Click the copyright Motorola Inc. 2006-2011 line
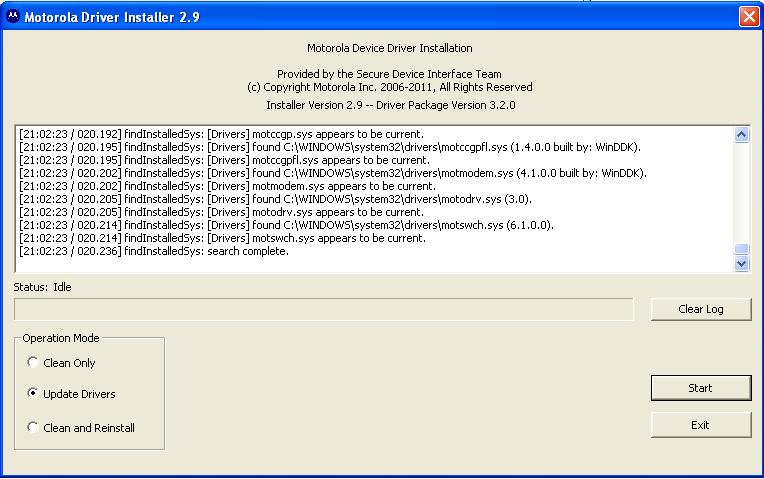Image resolution: width=764 pixels, height=479 pixels. 390,87
